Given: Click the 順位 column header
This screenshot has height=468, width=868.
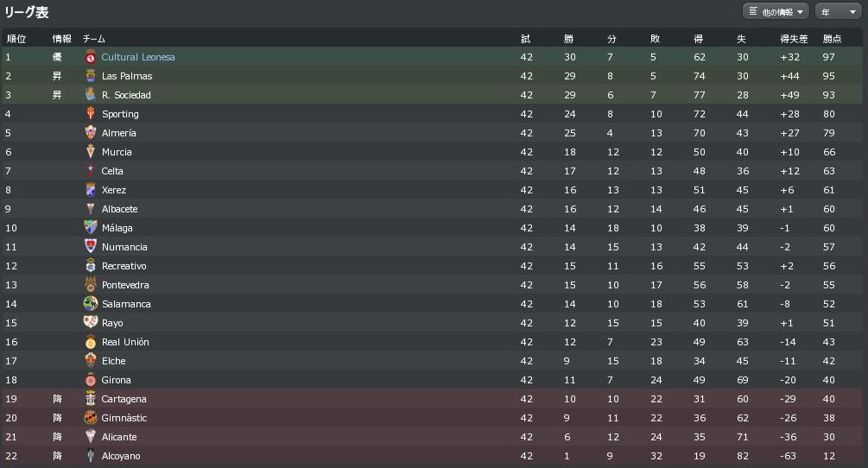Looking at the screenshot, I should click(16, 39).
